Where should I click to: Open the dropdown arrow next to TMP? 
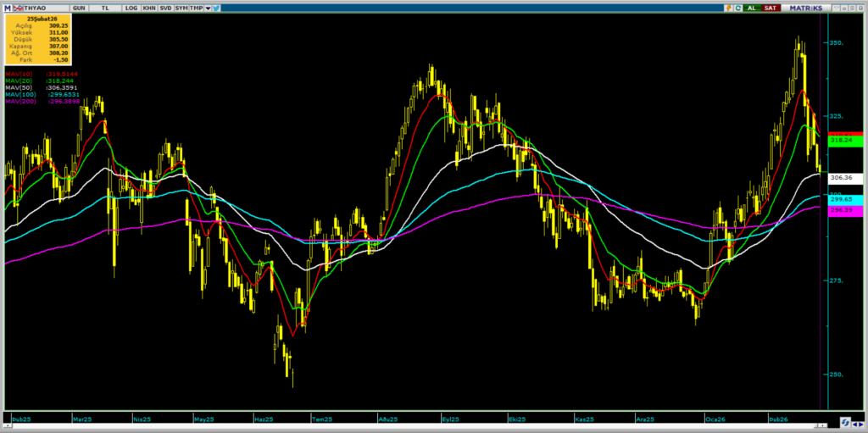tap(208, 7)
